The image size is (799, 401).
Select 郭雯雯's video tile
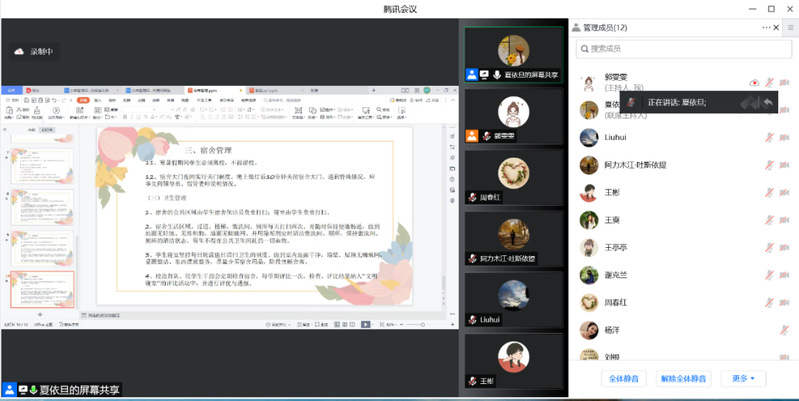click(513, 116)
